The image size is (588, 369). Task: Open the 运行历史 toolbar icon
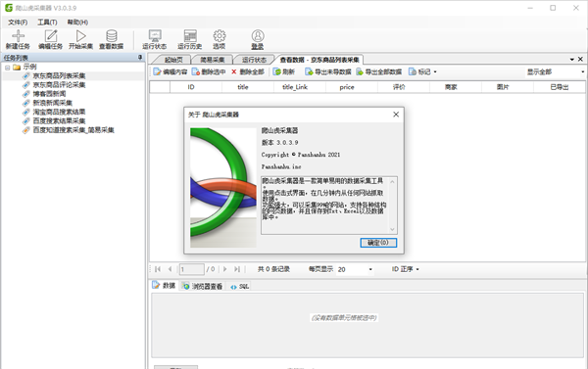190,36
